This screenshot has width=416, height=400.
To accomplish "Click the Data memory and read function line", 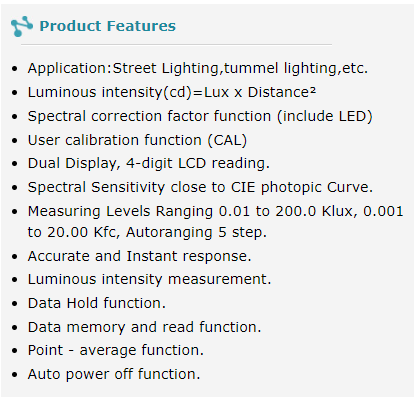I will tap(144, 327).
